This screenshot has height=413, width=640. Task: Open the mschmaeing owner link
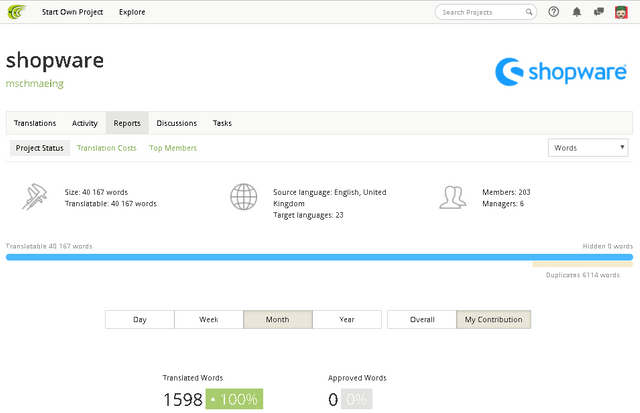pyautogui.click(x=35, y=84)
